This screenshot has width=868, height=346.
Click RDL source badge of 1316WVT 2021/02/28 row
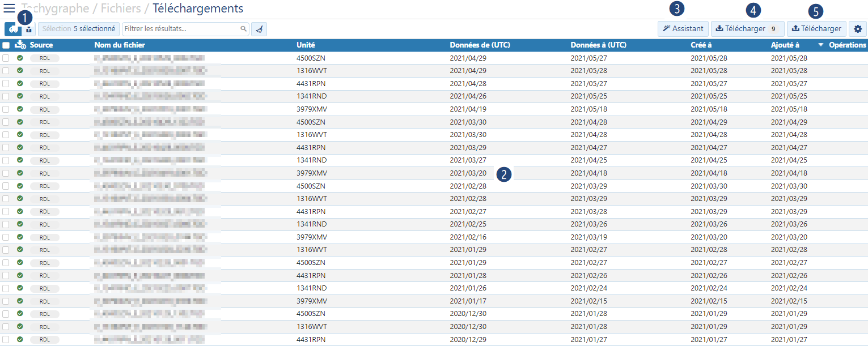point(45,199)
